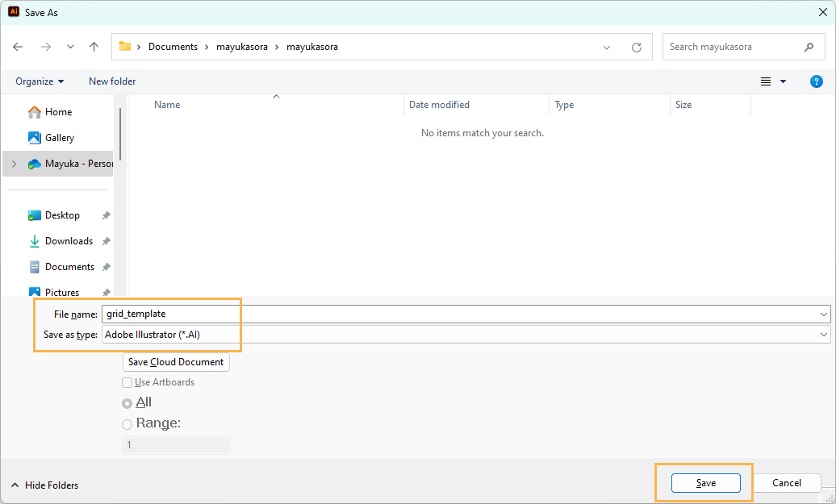Click New folder in the toolbar

tap(112, 81)
